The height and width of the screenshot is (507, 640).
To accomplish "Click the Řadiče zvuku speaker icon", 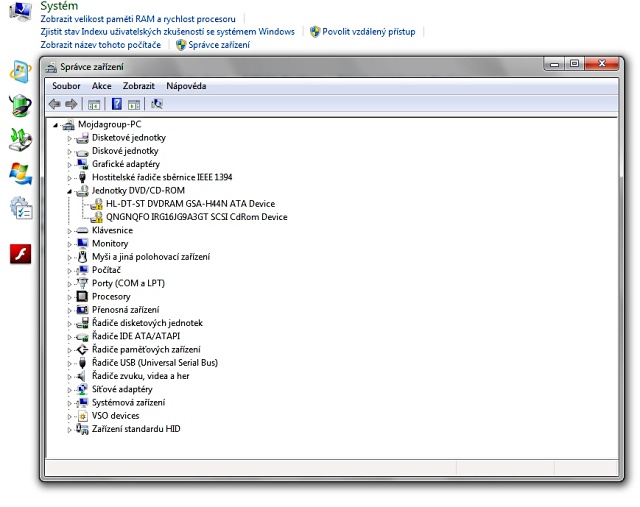I will click(82, 376).
